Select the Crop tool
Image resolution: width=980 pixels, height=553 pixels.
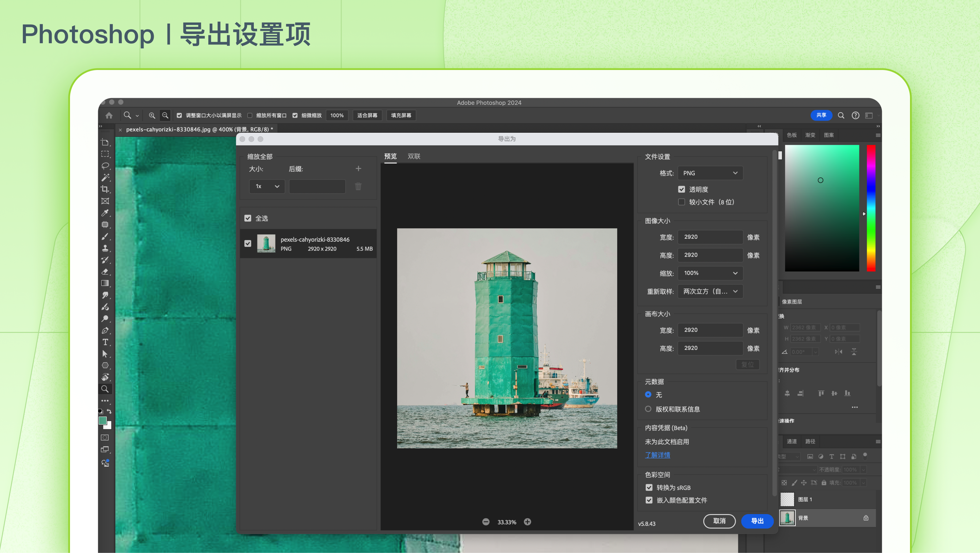(x=105, y=189)
